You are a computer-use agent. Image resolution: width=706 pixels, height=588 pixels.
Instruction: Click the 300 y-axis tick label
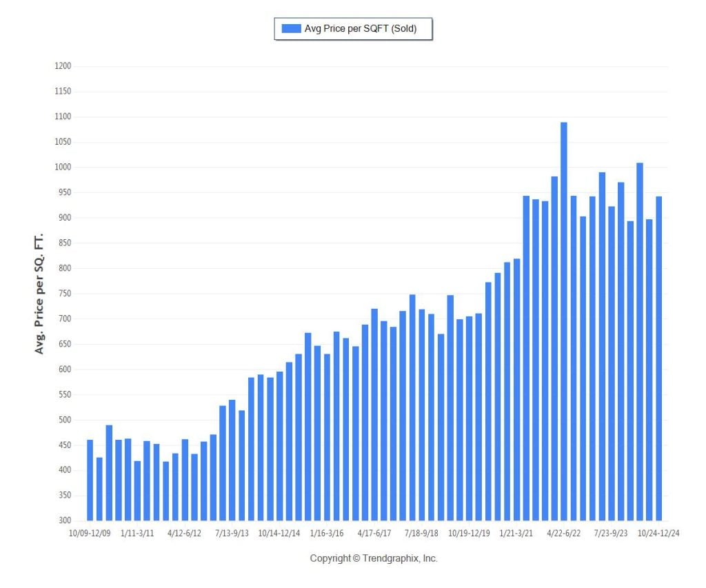click(65, 520)
